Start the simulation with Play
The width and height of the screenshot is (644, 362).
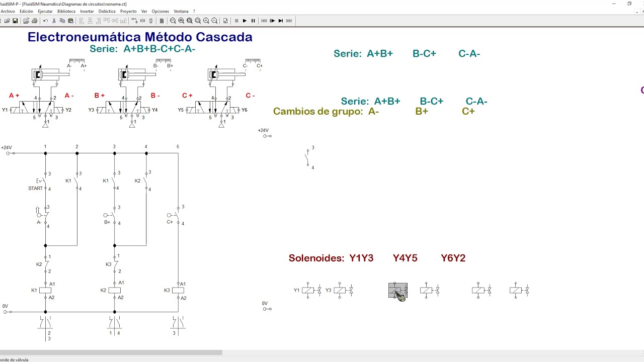click(x=245, y=21)
